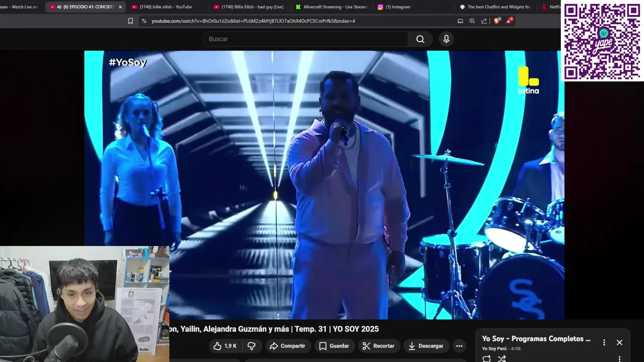Save the video with Guardar
644x362 pixels.
tap(334, 346)
